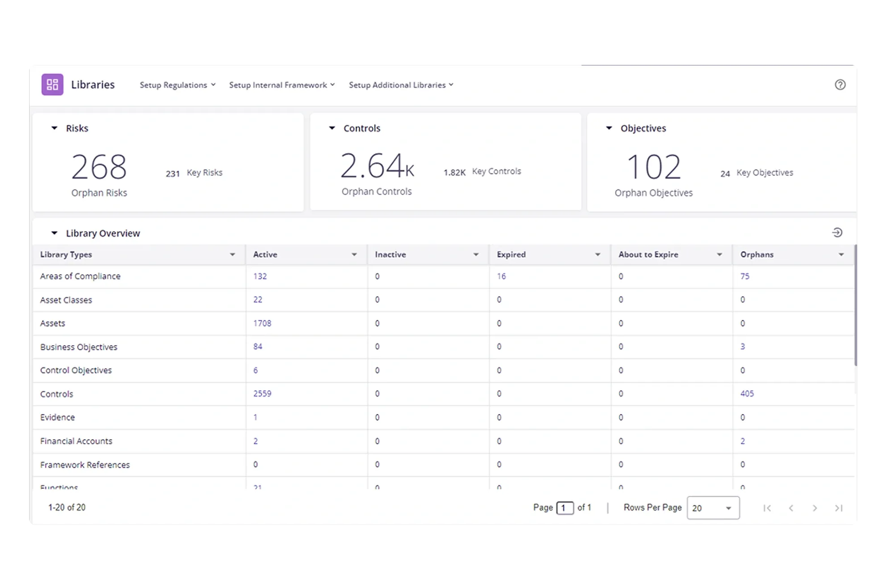
Task: Open Setup Internal Framework menu
Action: [x=282, y=85]
